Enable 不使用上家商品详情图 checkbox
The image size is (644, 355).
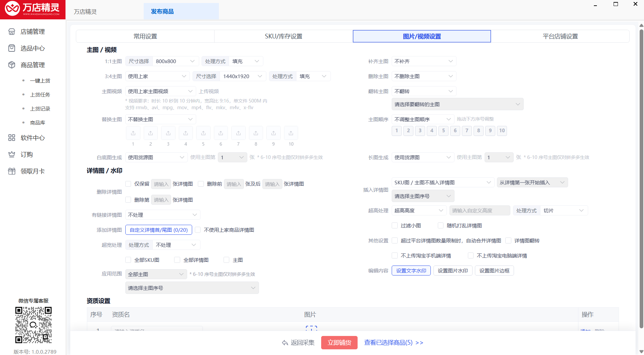198,230
